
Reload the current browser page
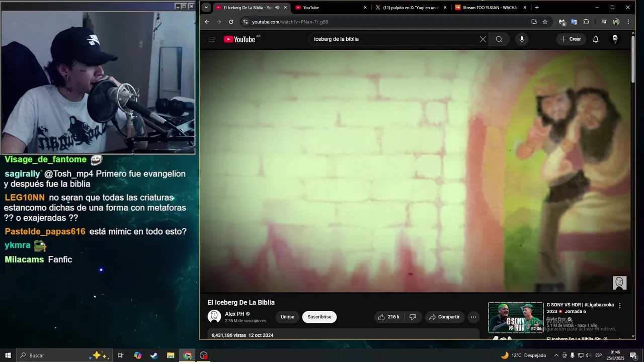231,22
